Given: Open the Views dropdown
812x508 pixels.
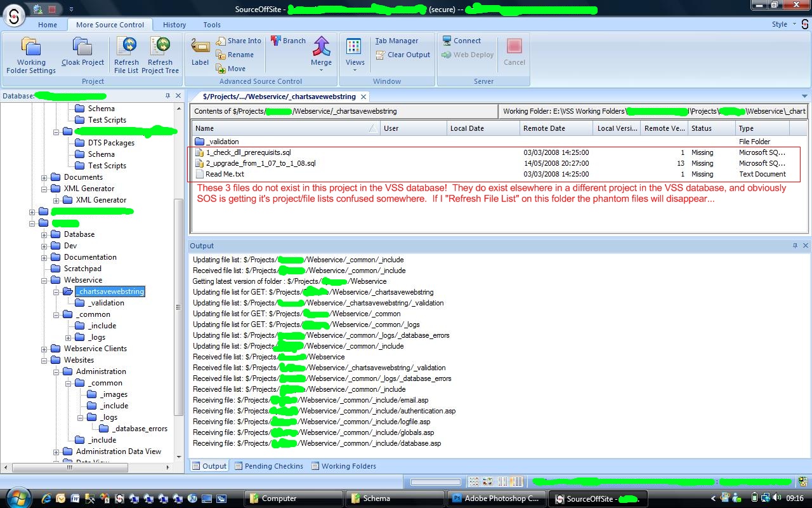Looking at the screenshot, I should pos(355,53).
